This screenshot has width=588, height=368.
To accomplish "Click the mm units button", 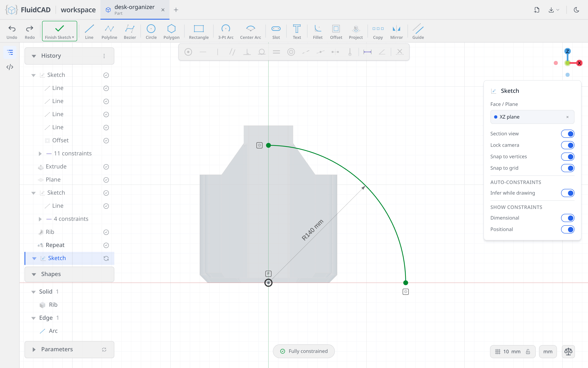I will click(548, 351).
